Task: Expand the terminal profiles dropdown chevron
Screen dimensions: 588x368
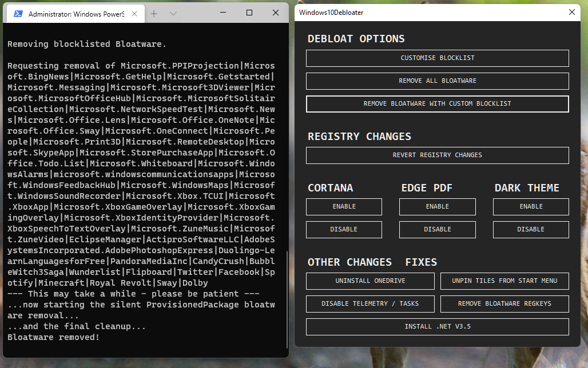Action: pyautogui.click(x=173, y=13)
